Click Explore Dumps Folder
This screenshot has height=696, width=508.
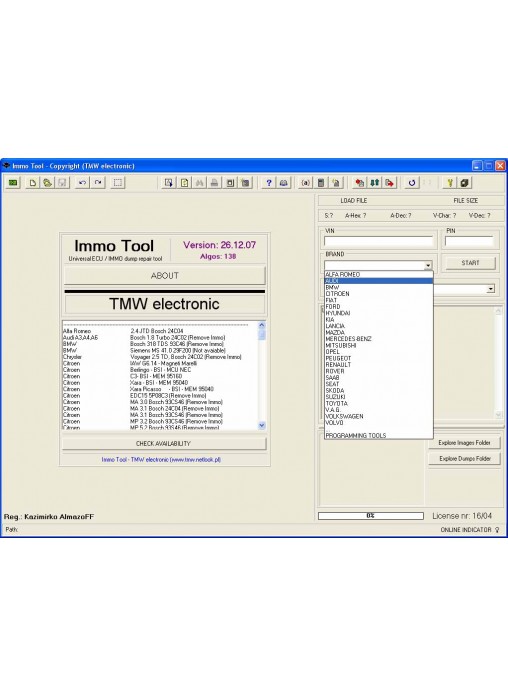coord(464,459)
